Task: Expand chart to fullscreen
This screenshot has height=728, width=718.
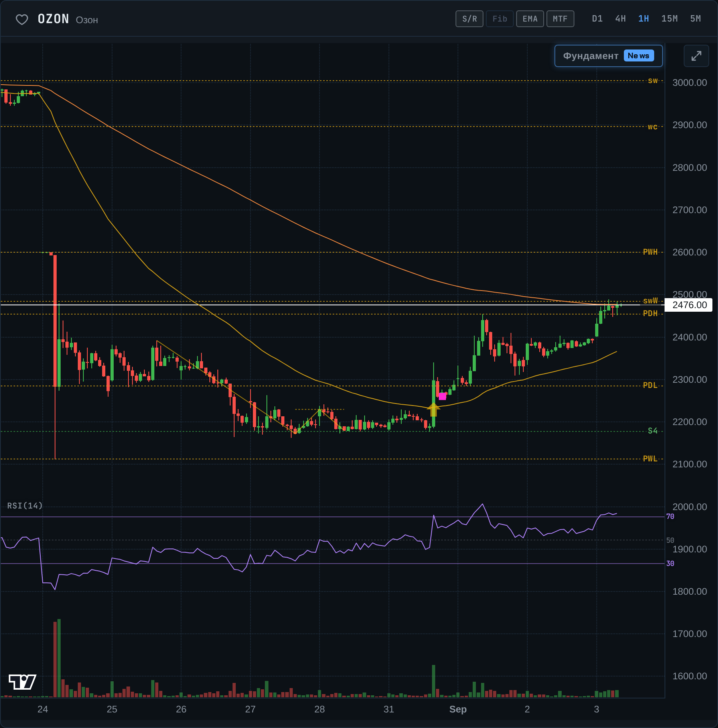Action: click(696, 56)
